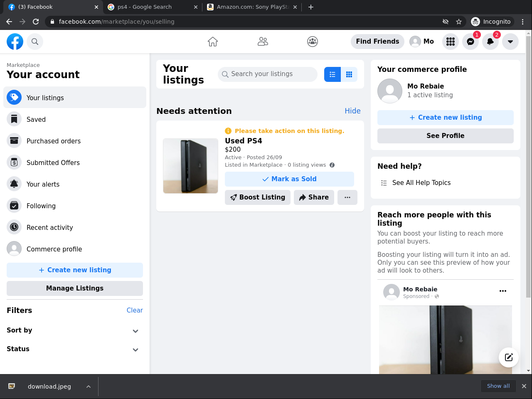Image resolution: width=532 pixels, height=399 pixels.
Task: Open Your alerts in the sidebar
Action: point(75,184)
